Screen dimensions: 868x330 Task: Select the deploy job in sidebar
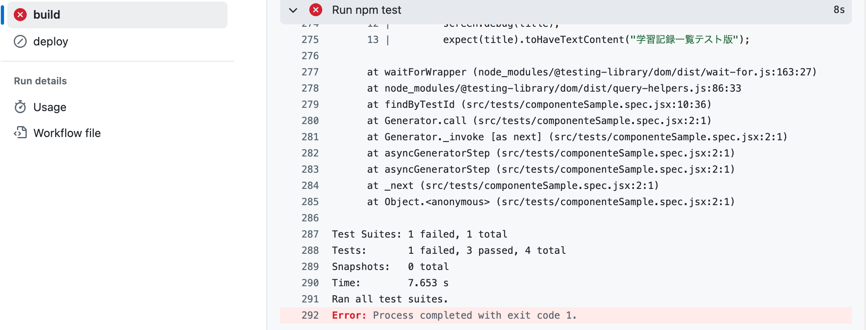[x=51, y=41]
